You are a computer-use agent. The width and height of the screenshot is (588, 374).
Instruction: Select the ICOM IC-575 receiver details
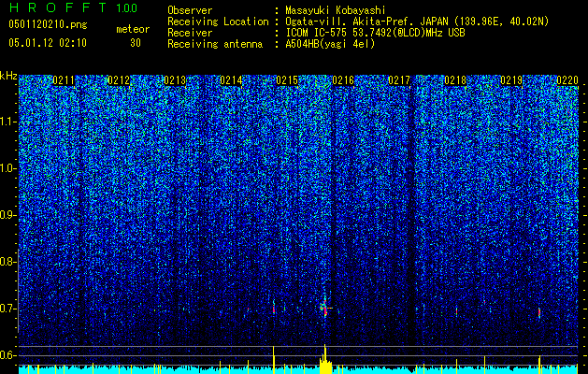pos(375,33)
